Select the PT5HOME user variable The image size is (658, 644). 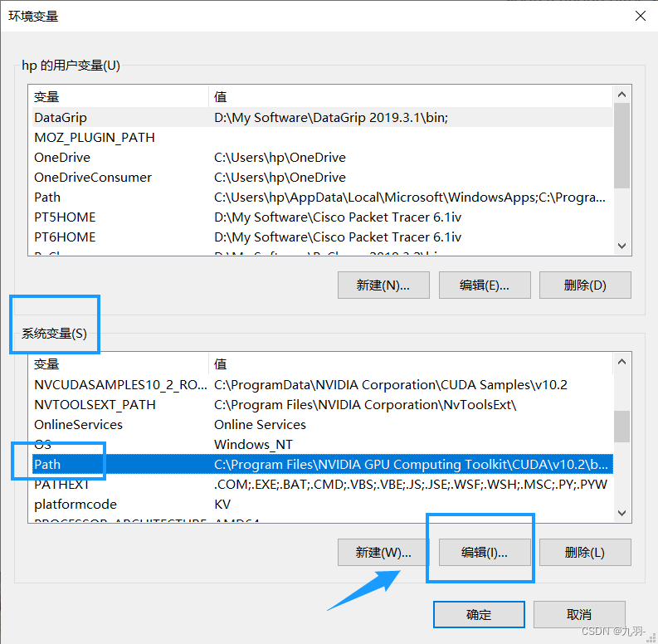click(322, 217)
